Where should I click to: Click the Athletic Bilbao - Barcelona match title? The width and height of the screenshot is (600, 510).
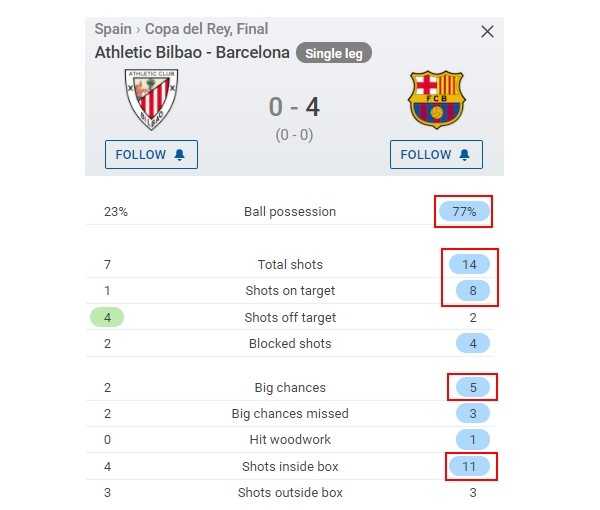tap(192, 53)
